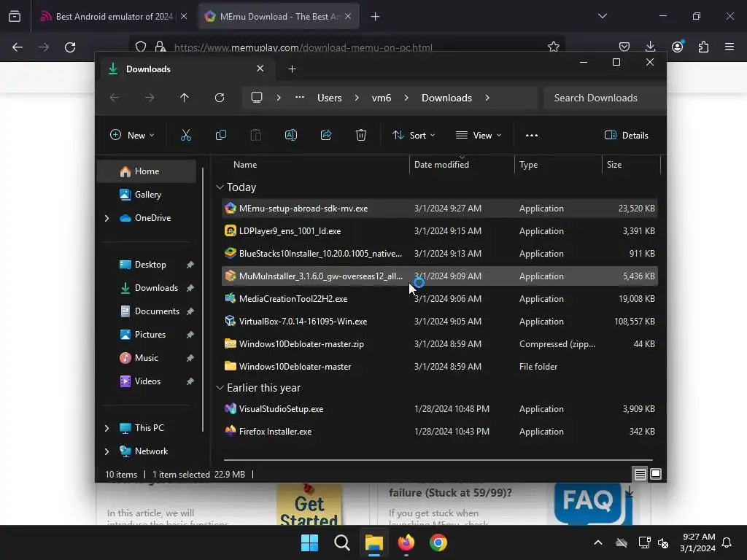Open the See more three-dots menu
The width and height of the screenshot is (747, 560).
pyautogui.click(x=532, y=135)
